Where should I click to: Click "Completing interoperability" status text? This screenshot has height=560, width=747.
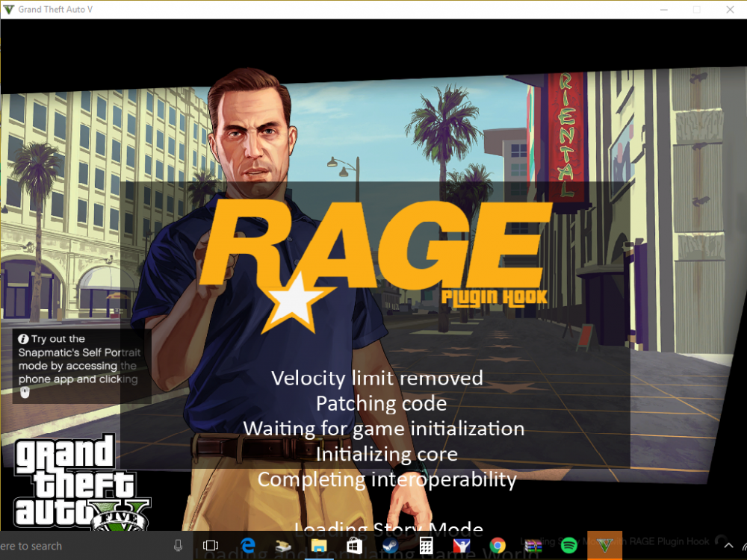387,479
